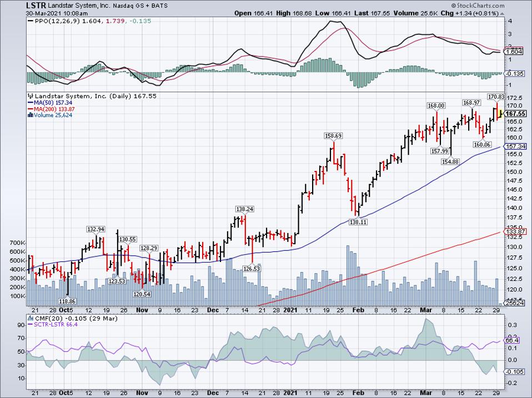Click the Volume 25,624 legend text

coord(53,115)
